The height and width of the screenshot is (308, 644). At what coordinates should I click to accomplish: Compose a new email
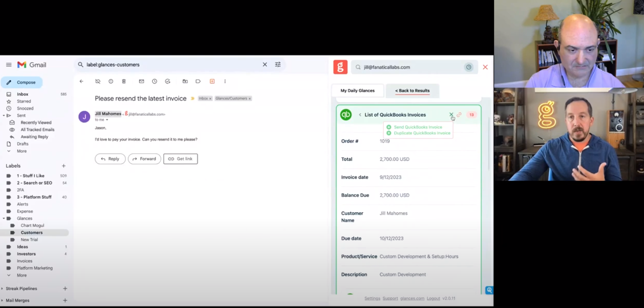(x=22, y=83)
